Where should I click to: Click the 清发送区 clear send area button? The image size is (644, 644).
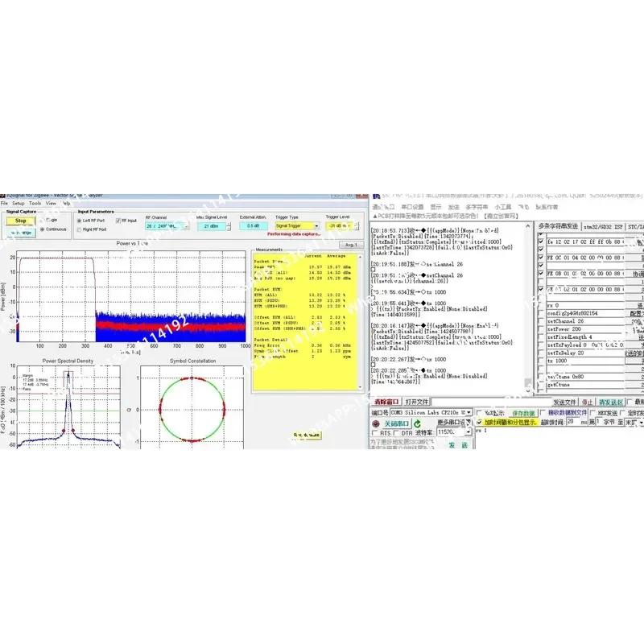click(x=611, y=402)
